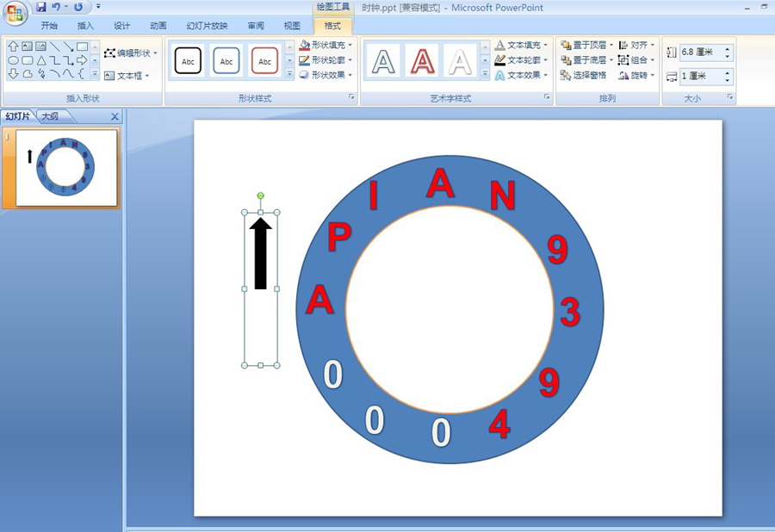Apply the blue outline Abc style
Viewport: 775px width, 532px height.
coord(226,61)
